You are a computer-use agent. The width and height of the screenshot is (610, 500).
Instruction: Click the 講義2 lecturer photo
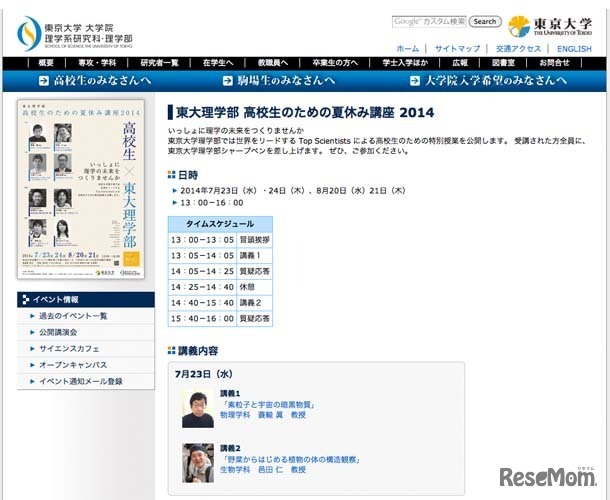(x=198, y=463)
